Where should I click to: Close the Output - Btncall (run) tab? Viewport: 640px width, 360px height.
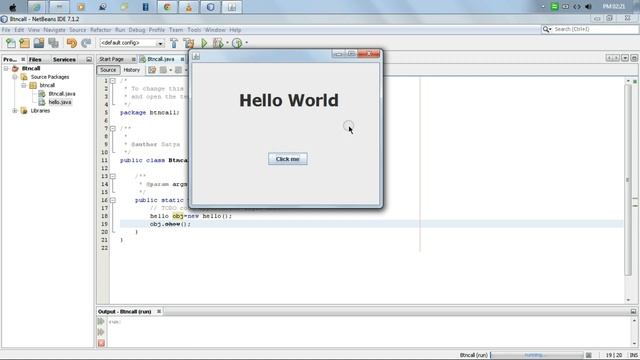[x=159, y=311]
